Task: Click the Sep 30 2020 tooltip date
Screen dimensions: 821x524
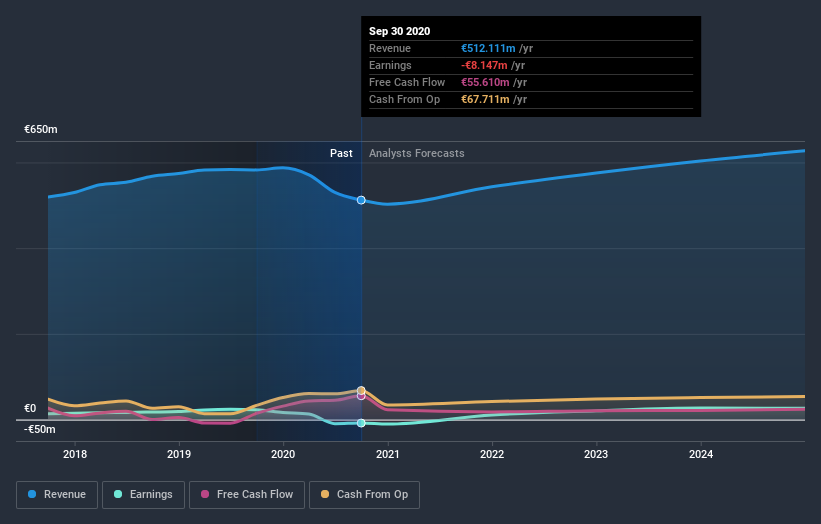Action: tap(400, 31)
